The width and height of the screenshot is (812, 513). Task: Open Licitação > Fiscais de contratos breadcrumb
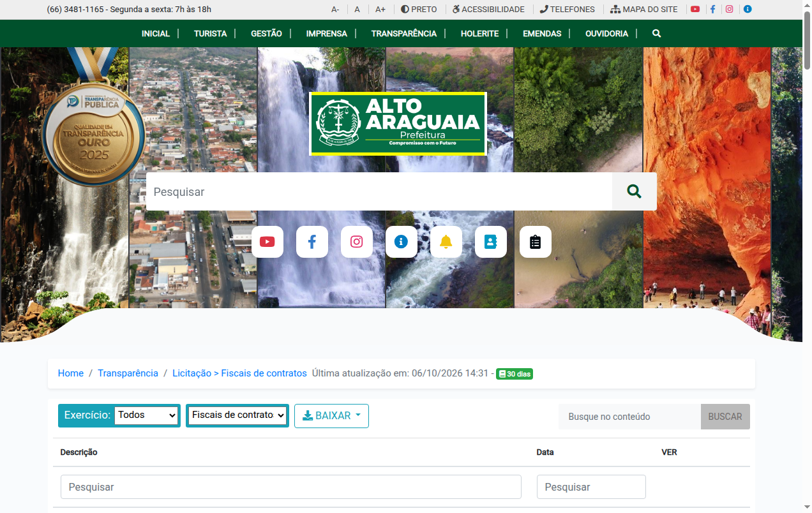pos(239,373)
